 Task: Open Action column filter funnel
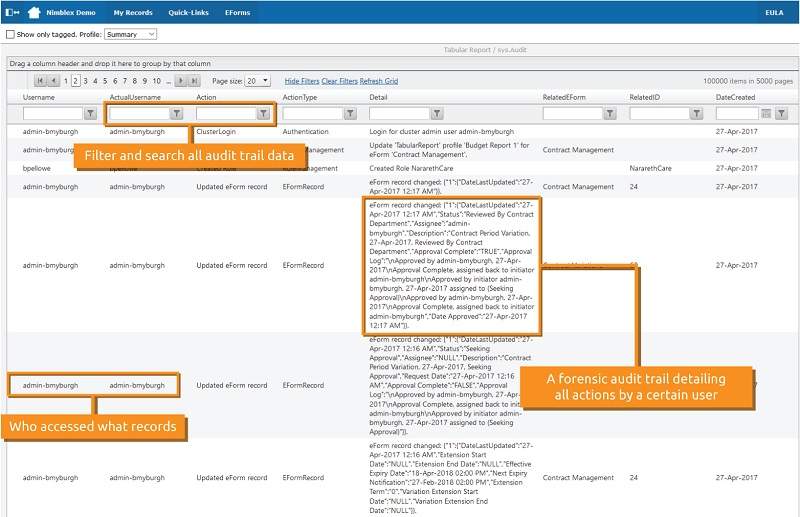[263, 113]
